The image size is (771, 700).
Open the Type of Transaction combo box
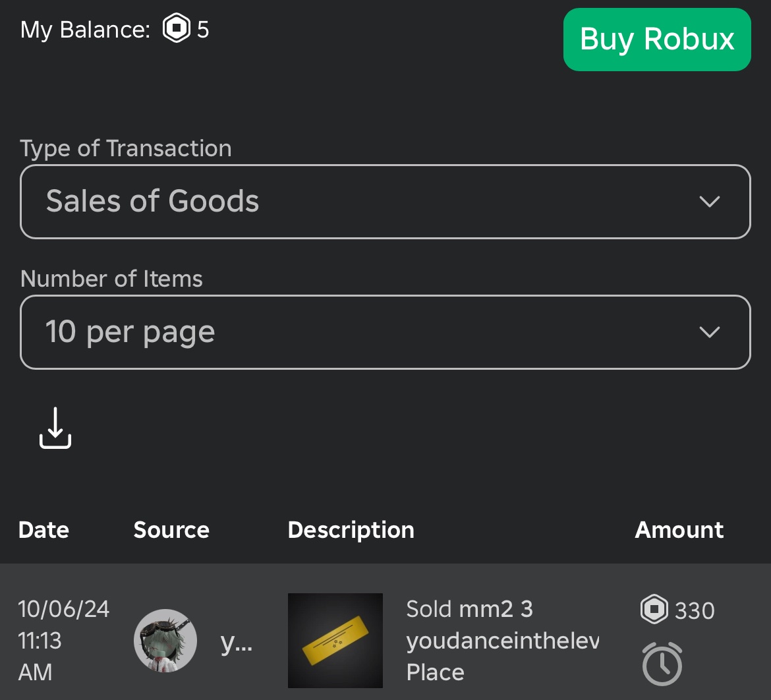tap(385, 202)
